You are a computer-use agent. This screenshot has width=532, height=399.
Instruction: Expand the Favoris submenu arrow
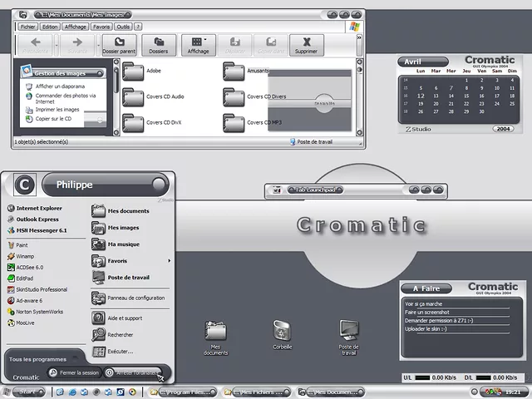click(x=169, y=261)
